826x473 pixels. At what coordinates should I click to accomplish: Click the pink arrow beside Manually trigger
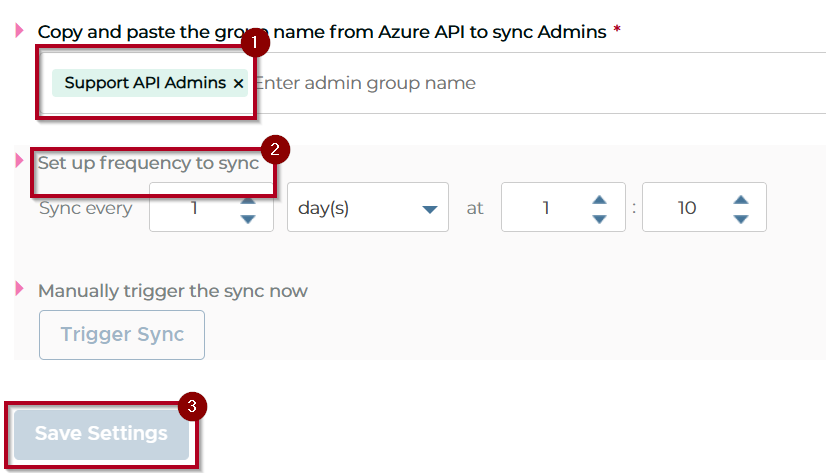19,289
